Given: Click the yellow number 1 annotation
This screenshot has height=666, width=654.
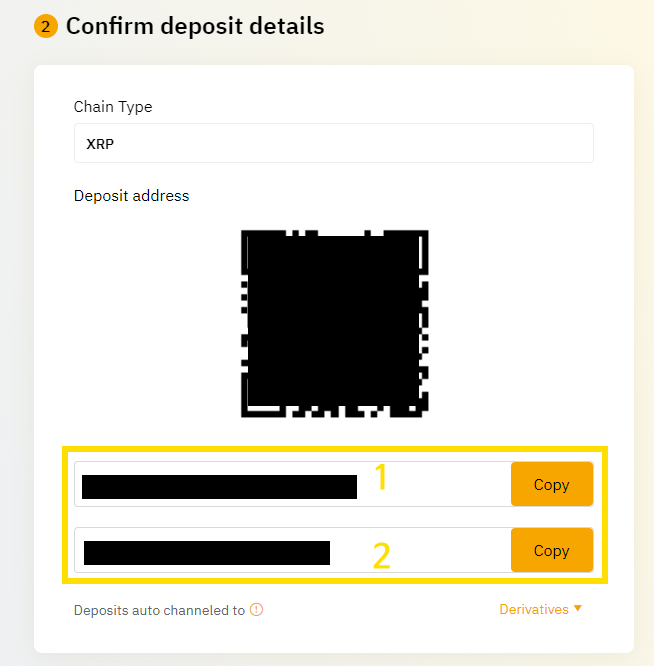Looking at the screenshot, I should (381, 477).
